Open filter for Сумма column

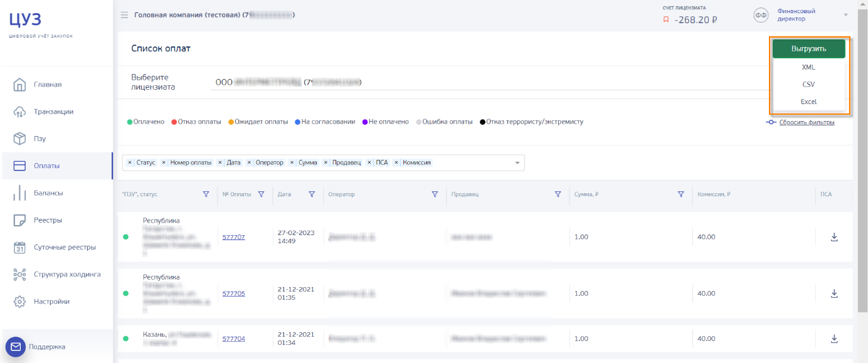tap(680, 194)
